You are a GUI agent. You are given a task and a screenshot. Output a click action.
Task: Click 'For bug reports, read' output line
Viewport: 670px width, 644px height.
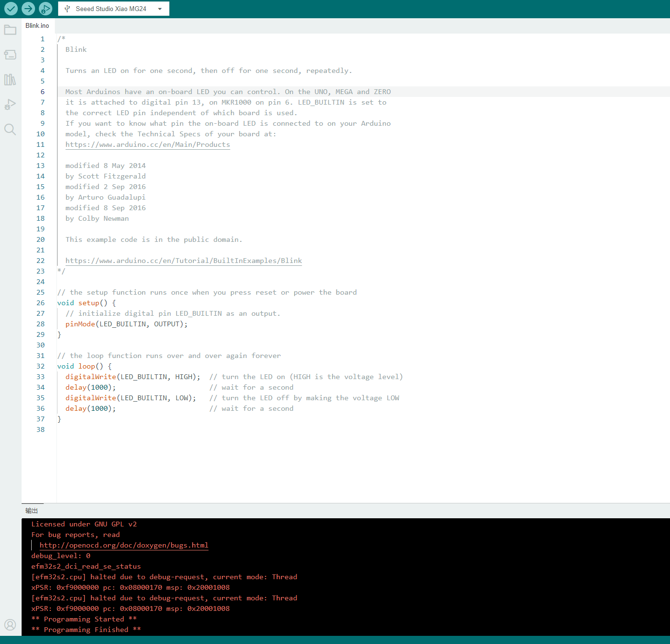point(76,535)
